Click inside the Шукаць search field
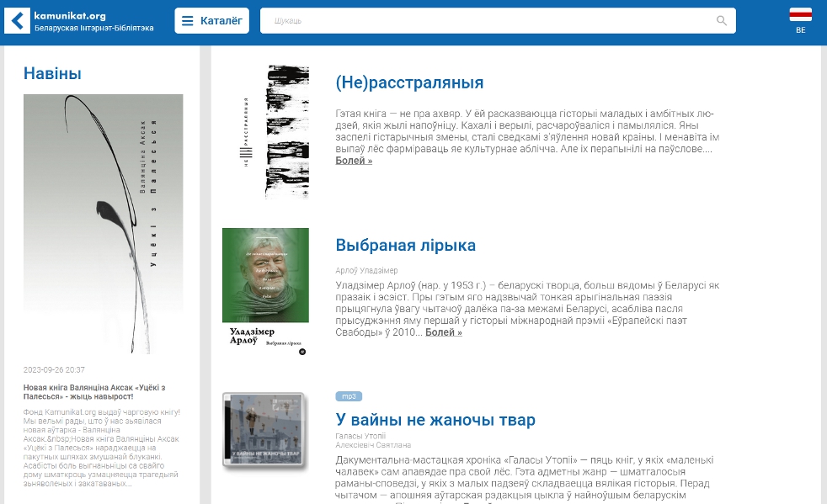This screenshot has width=827, height=504. pos(421,20)
